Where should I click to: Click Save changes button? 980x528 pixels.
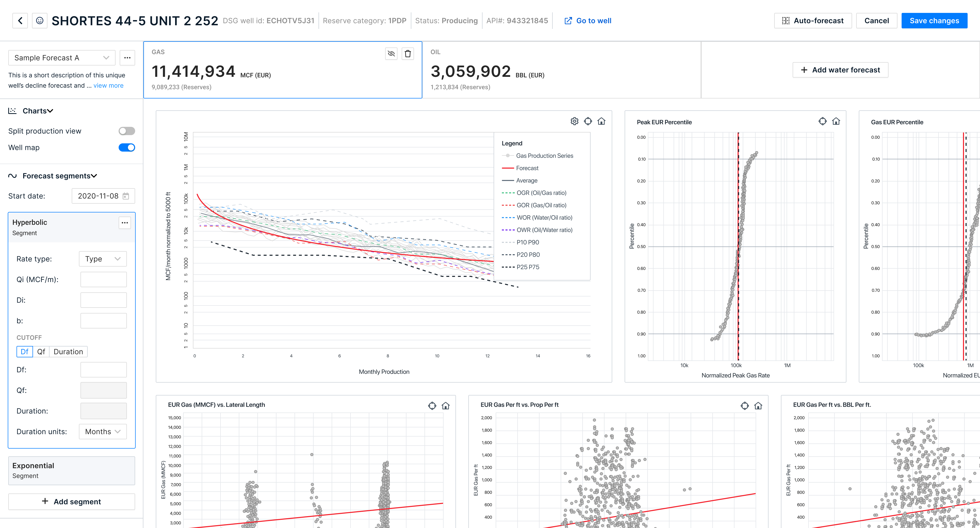tap(934, 21)
